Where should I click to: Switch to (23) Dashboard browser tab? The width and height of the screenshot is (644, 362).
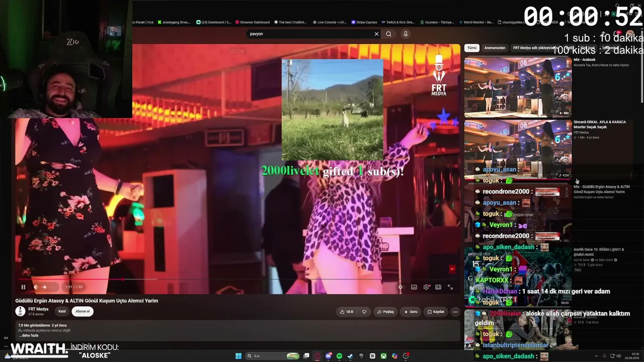tap(214, 22)
